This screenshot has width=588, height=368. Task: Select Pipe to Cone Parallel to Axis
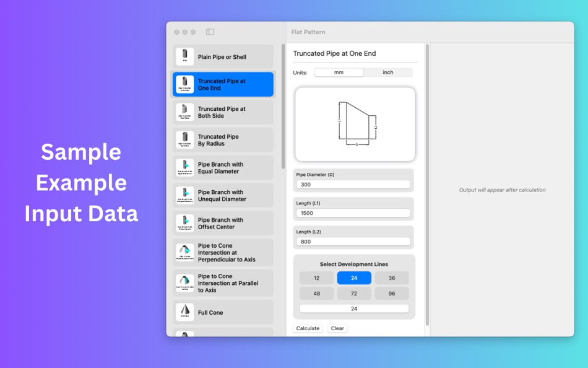click(x=223, y=283)
